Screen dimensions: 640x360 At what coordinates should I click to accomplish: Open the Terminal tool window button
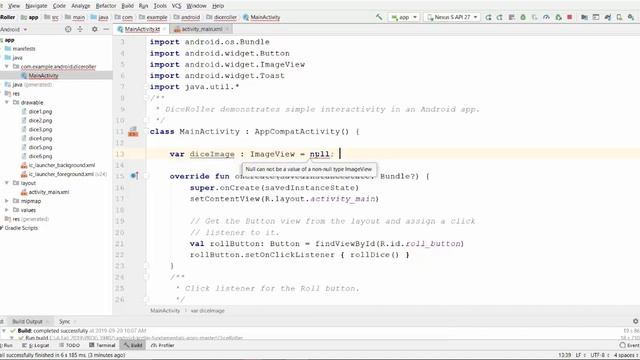tap(102, 345)
